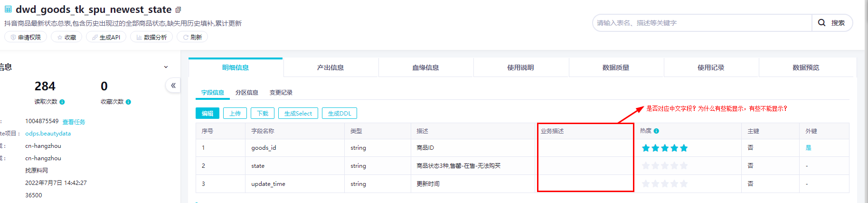This screenshot has height=203, width=868.
Task: Click info icon next to 收藏次数
Action: pos(129,102)
